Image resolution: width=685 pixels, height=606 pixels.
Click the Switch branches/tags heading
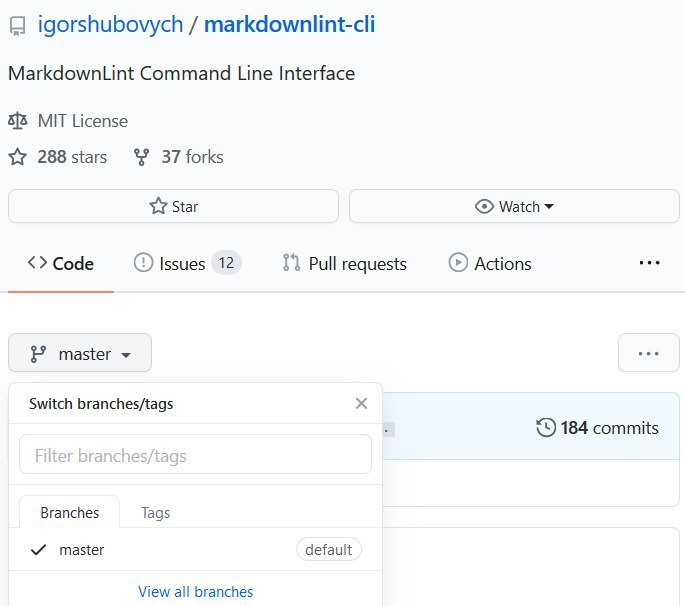click(x=101, y=404)
